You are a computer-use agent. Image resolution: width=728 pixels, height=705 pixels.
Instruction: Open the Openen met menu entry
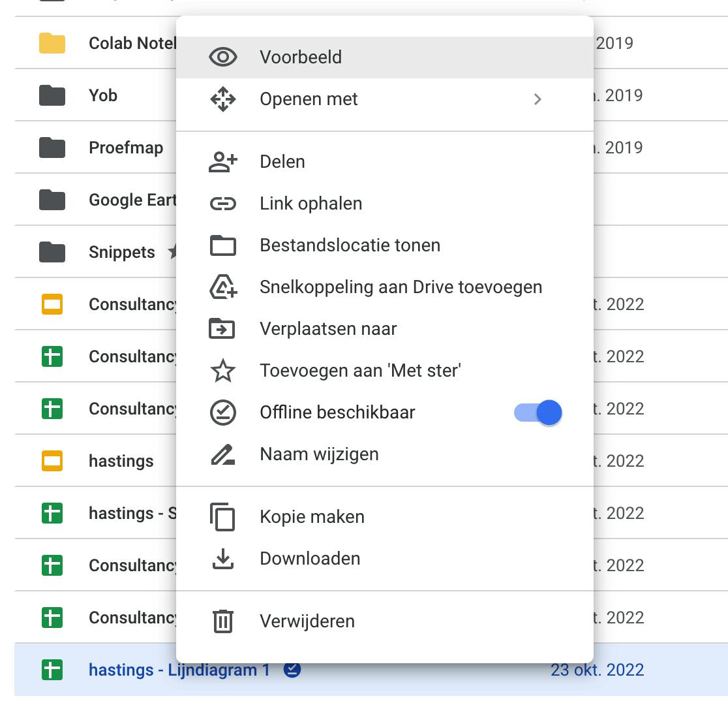[x=309, y=99]
